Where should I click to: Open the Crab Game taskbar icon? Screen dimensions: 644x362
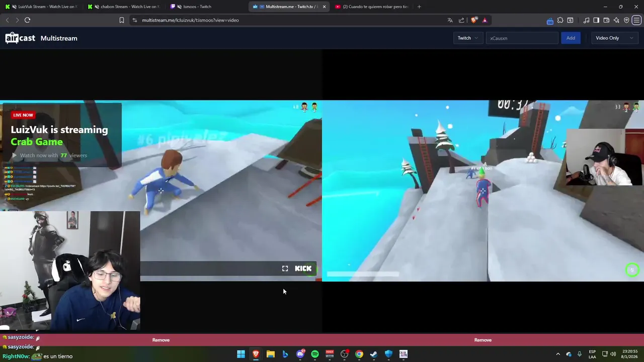(404, 354)
